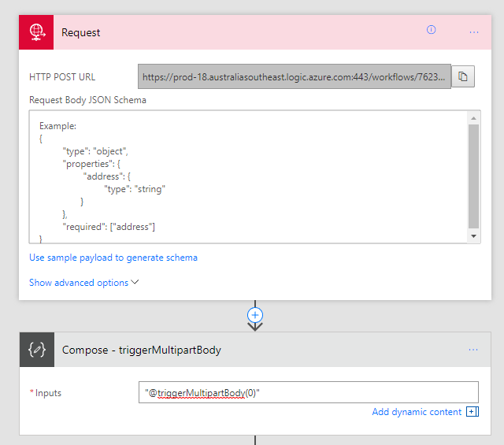
Task: Collapse the Request card by its title
Action: pyautogui.click(x=81, y=32)
